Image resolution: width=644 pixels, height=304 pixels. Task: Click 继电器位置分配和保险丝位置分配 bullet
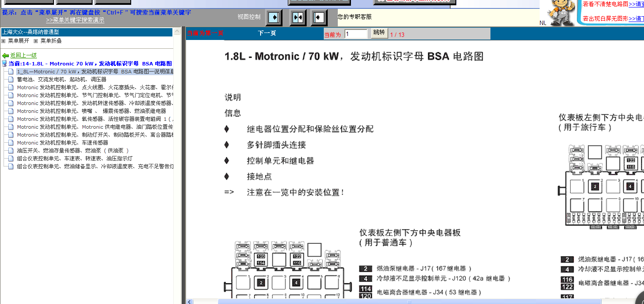click(310, 129)
